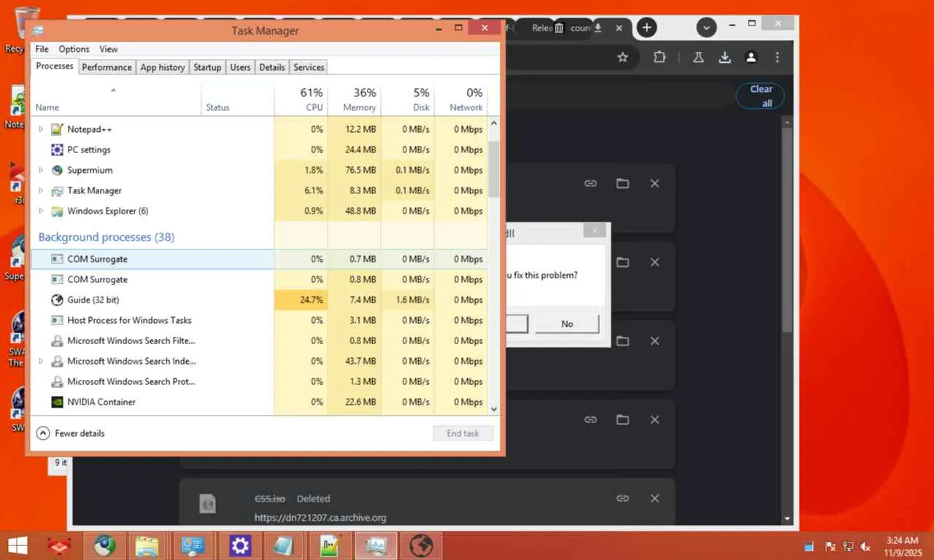Open the browser Extensions puzzle icon

660,57
